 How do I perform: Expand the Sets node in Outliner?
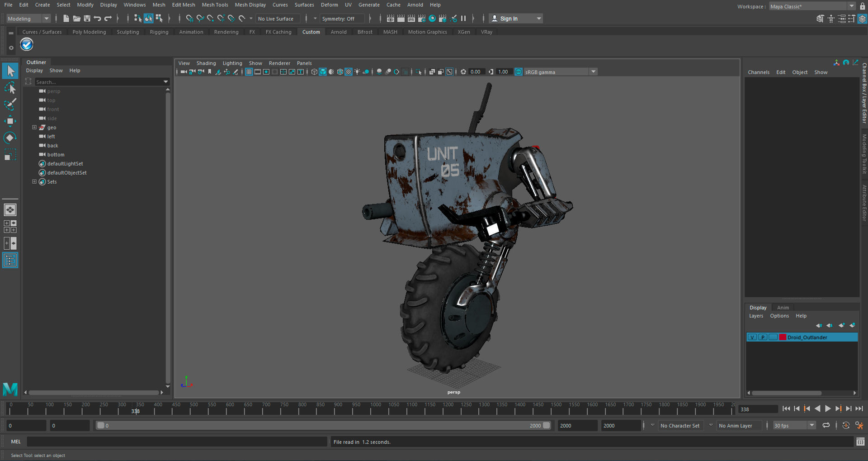pyautogui.click(x=34, y=182)
